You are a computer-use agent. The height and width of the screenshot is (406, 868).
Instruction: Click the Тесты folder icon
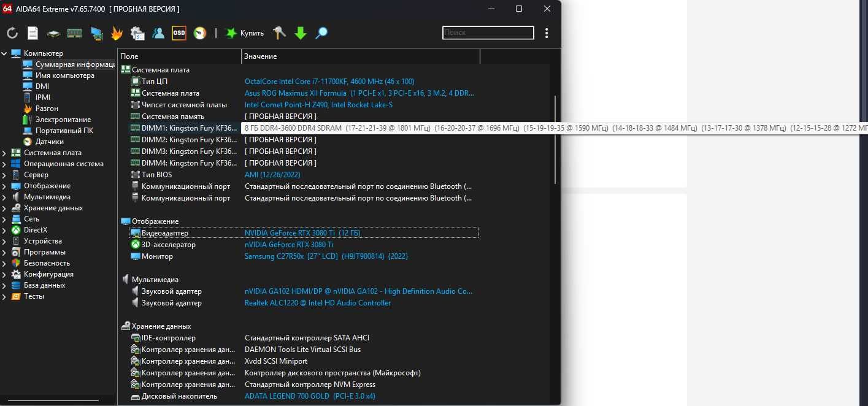[16, 296]
